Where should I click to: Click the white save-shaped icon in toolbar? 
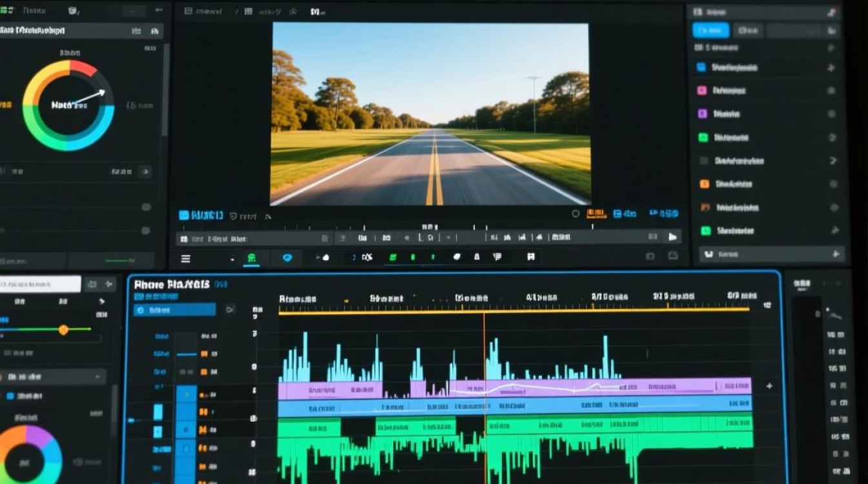pyautogui.click(x=531, y=257)
